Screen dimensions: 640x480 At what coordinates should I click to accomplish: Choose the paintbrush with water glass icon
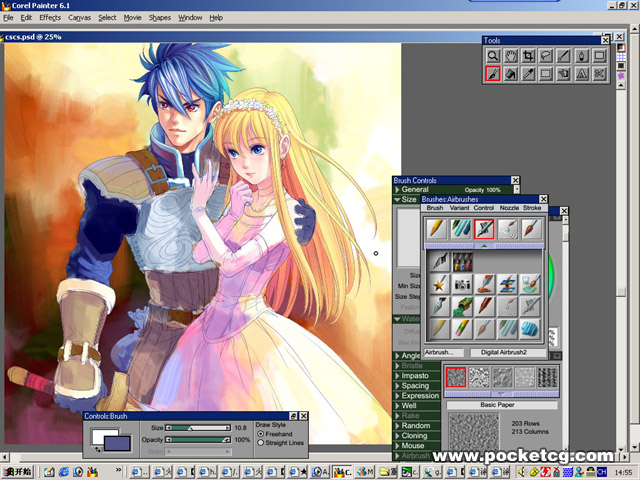coord(530,284)
